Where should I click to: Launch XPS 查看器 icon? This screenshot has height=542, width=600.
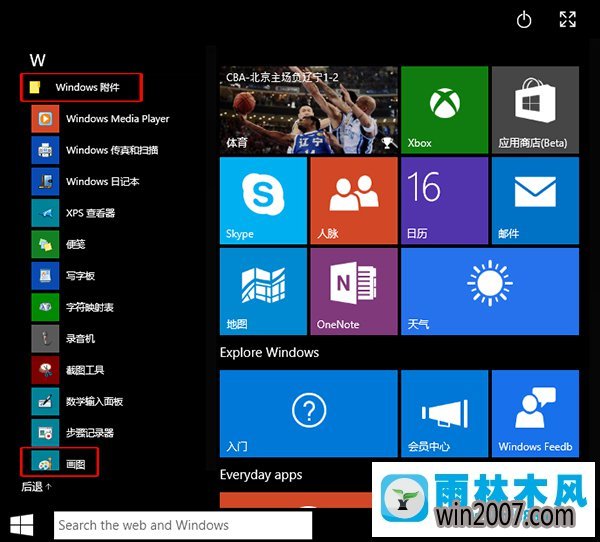click(x=45, y=213)
